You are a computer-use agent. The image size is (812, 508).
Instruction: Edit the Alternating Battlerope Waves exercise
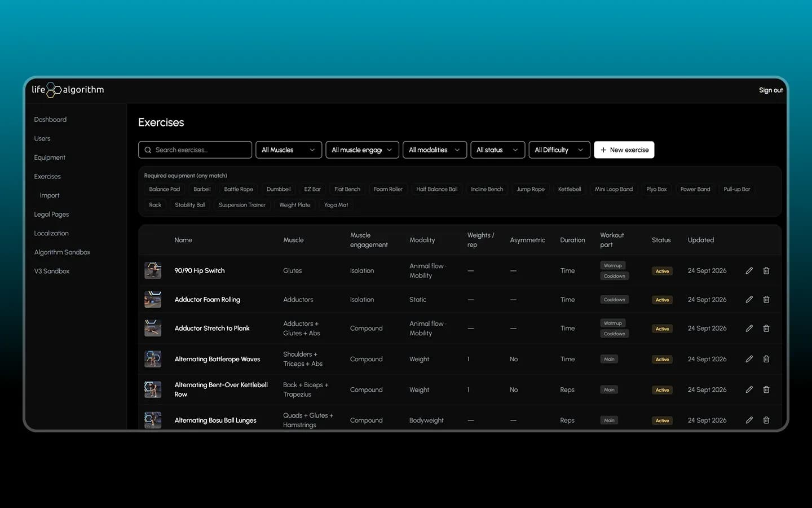point(749,359)
